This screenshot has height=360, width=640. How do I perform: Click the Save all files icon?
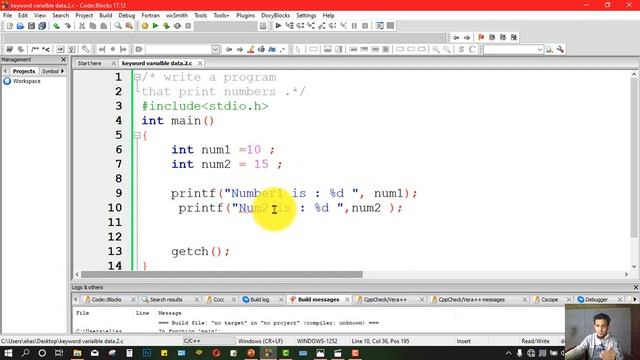[x=42, y=26]
